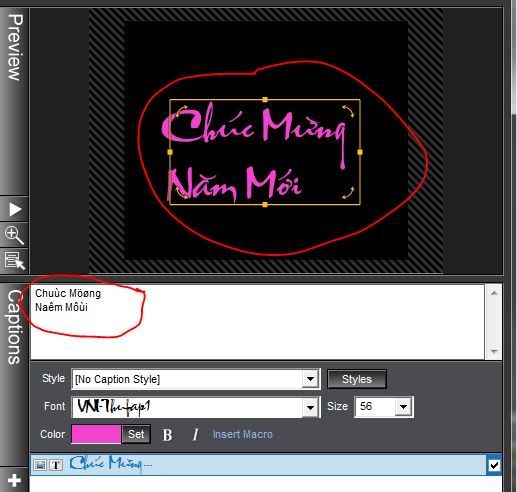Click the image icon in caption row

[40, 465]
